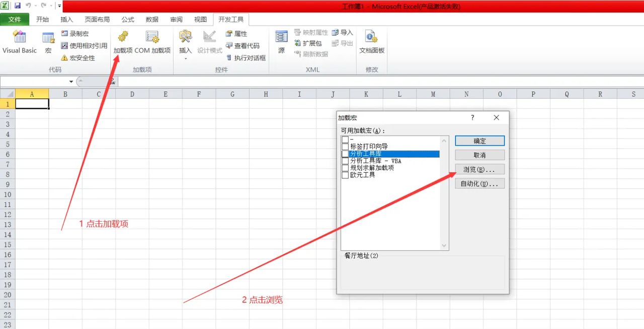Image resolution: width=644 pixels, height=329 pixels.
Task: Select column header D
Action: pyautogui.click(x=132, y=94)
